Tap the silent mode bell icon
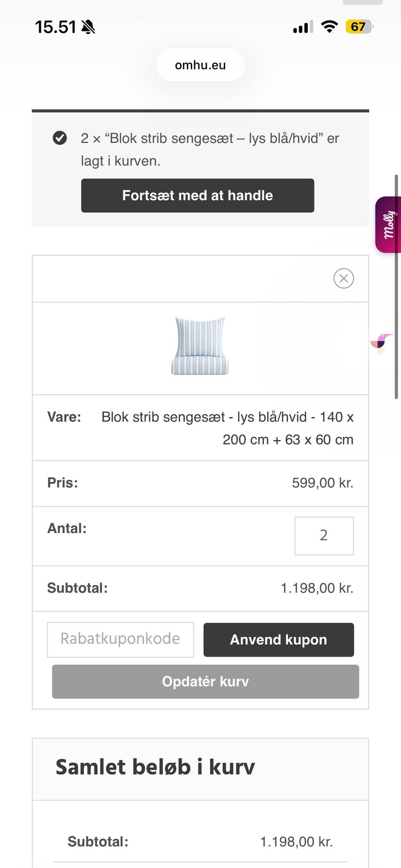 (88, 28)
